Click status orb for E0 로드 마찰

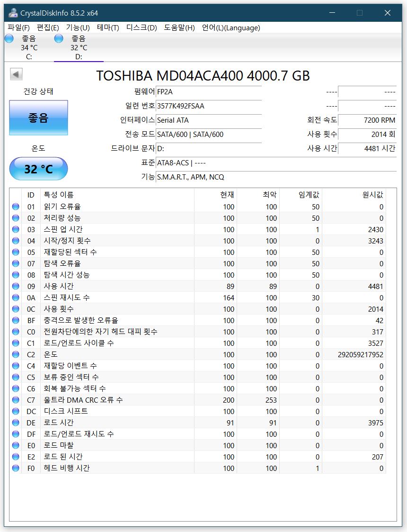pos(16,445)
